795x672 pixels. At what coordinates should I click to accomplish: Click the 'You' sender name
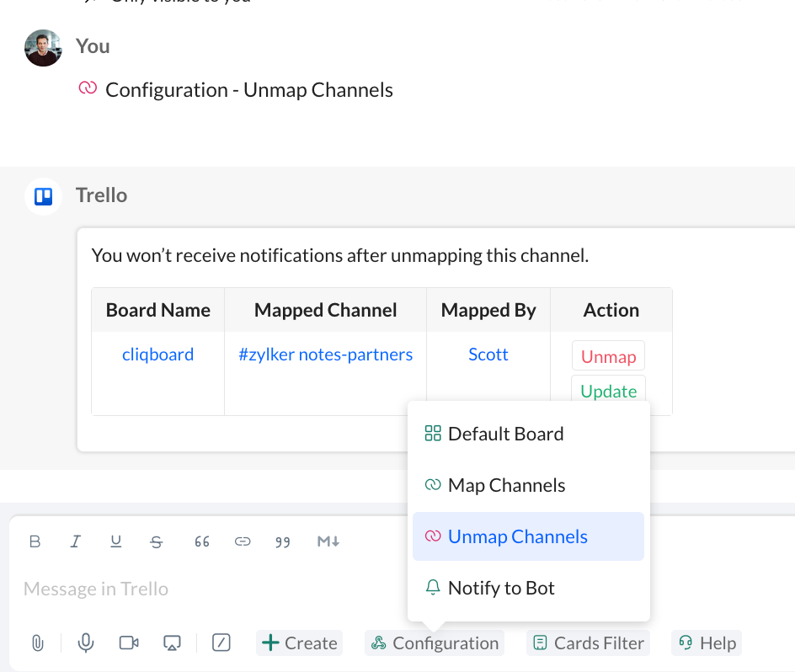[x=93, y=46]
